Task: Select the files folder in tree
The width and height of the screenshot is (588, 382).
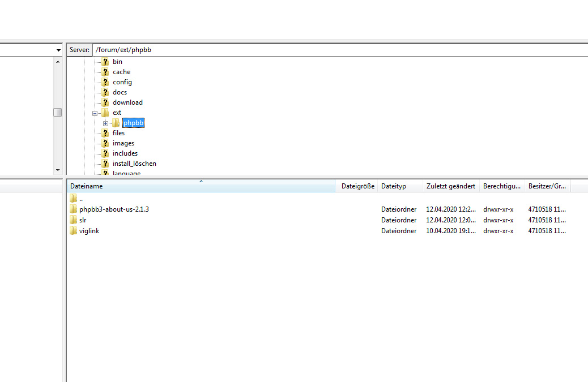Action: 118,133
